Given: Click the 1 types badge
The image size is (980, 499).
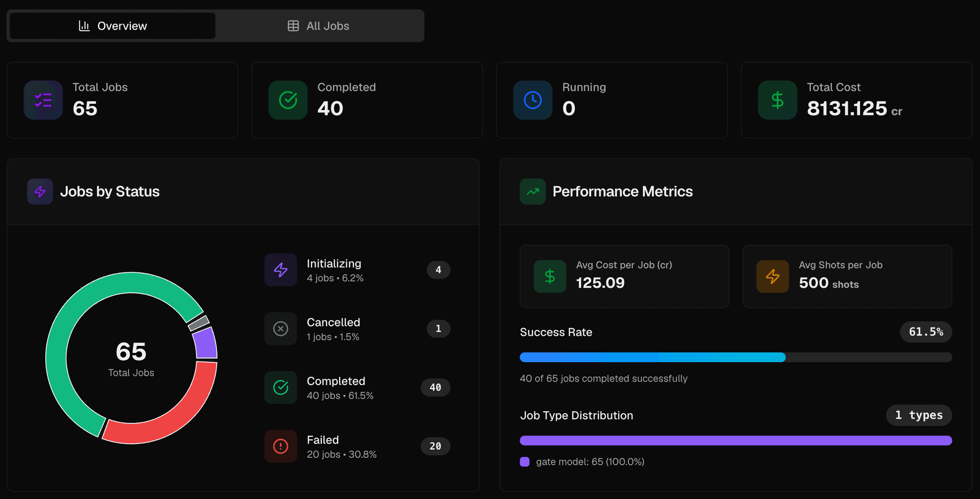Looking at the screenshot, I should tap(919, 415).
